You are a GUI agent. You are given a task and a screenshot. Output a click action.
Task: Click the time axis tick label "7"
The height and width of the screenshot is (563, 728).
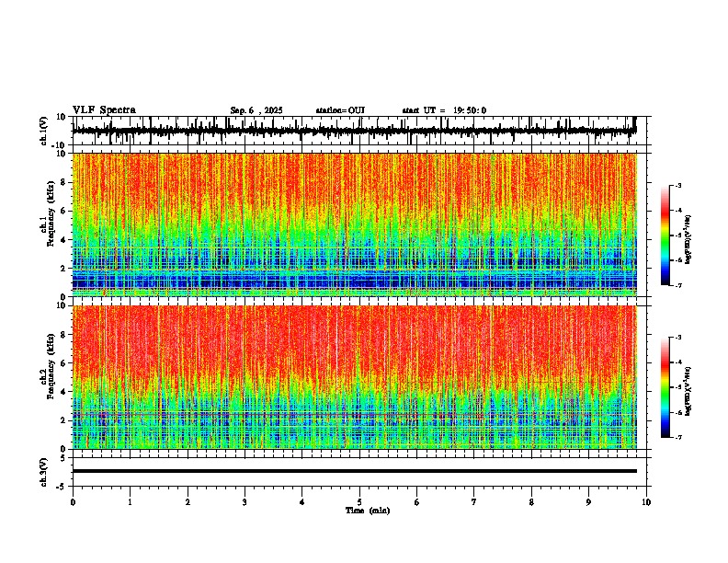(474, 502)
